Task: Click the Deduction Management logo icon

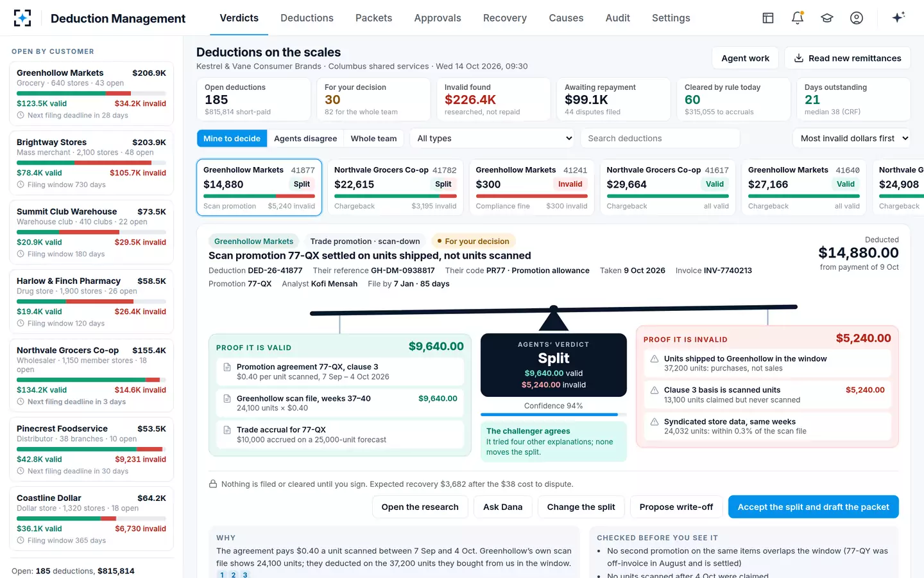Action: click(x=22, y=18)
